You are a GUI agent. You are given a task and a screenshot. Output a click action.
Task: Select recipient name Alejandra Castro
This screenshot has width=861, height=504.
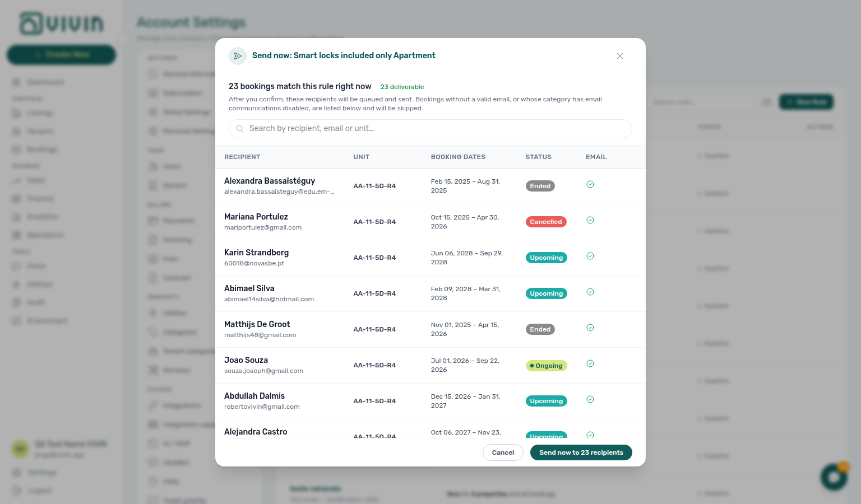coord(256,432)
